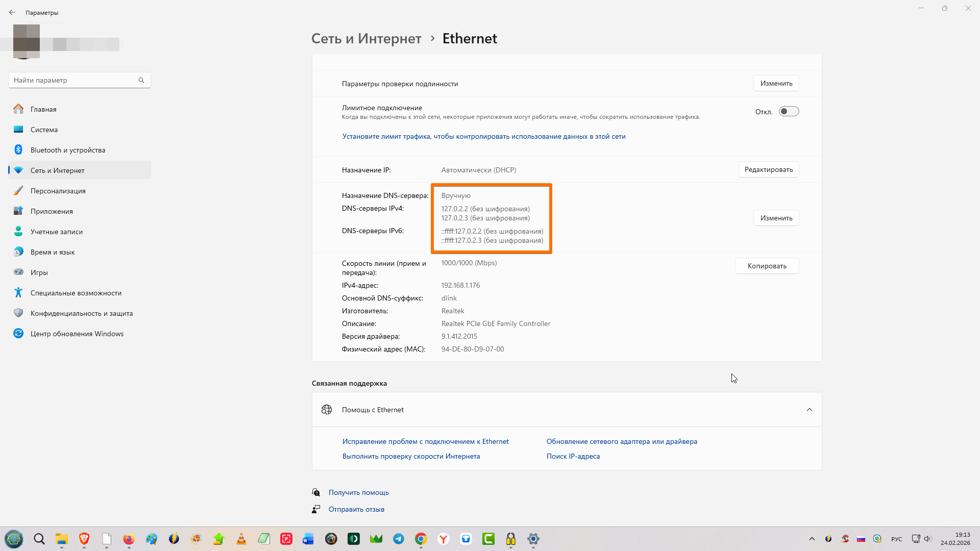Image resolution: width=980 pixels, height=551 pixels.
Task: Show hidden tray icons chevron
Action: (812, 539)
